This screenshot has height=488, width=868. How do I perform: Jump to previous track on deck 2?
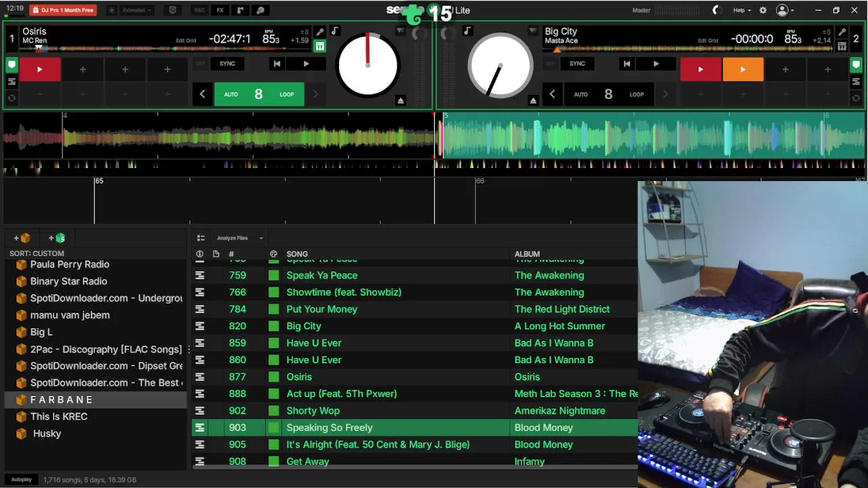click(627, 64)
